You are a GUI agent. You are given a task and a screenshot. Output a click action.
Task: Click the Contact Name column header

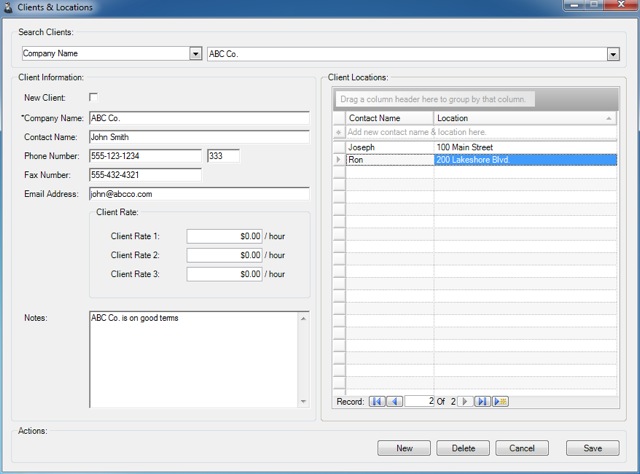click(389, 118)
